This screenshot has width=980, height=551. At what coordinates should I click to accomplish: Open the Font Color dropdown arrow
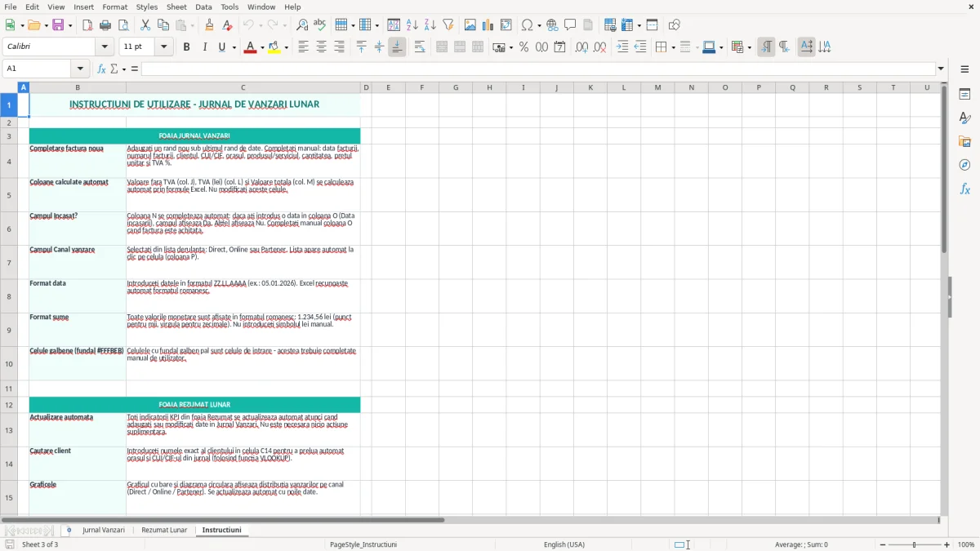pos(261,47)
